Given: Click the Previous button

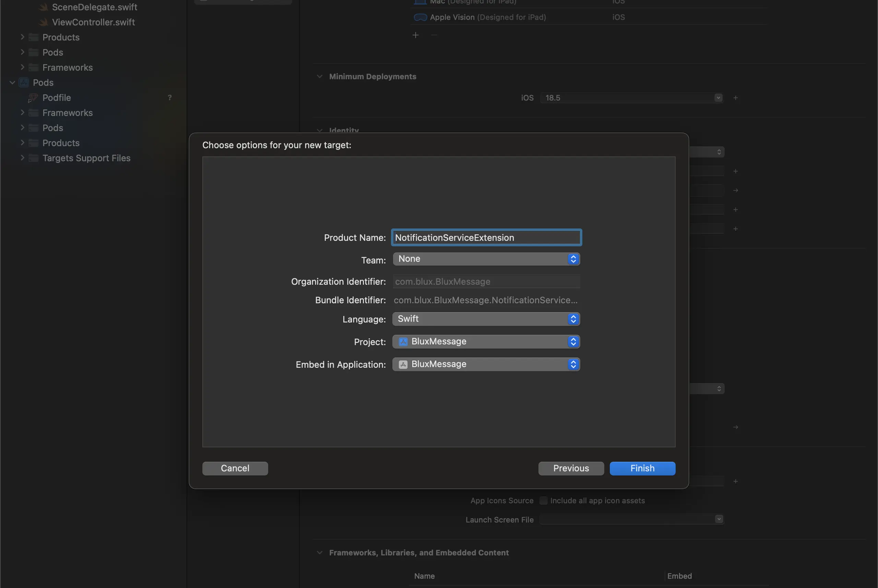Looking at the screenshot, I should (x=571, y=468).
